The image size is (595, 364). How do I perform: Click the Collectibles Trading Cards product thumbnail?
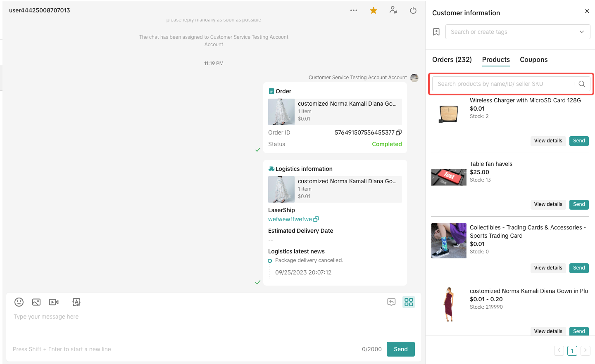click(x=449, y=241)
